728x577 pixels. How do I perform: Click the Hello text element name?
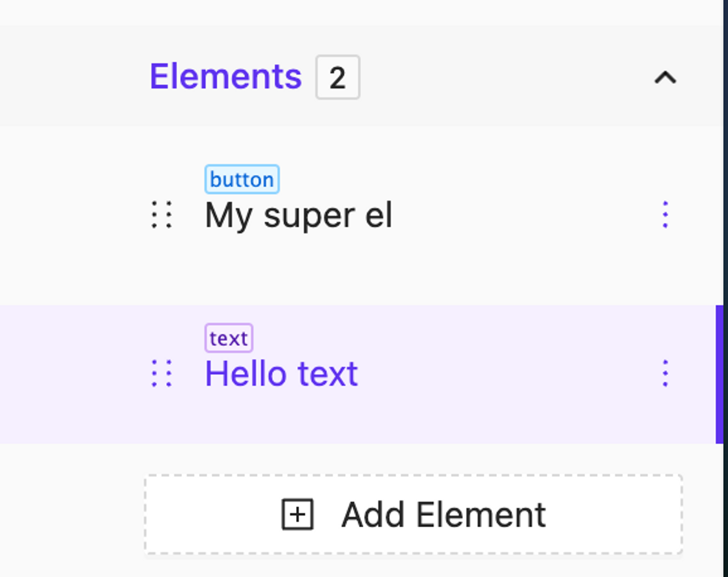click(x=281, y=374)
